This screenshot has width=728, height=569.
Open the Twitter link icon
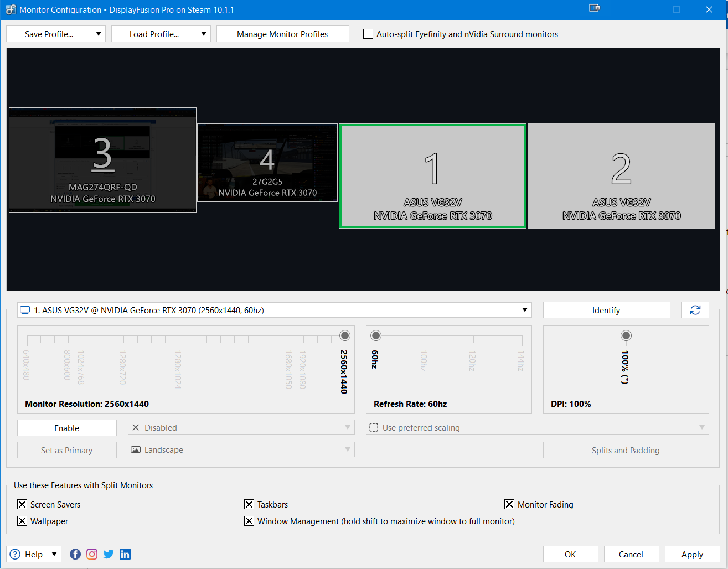[109, 554]
